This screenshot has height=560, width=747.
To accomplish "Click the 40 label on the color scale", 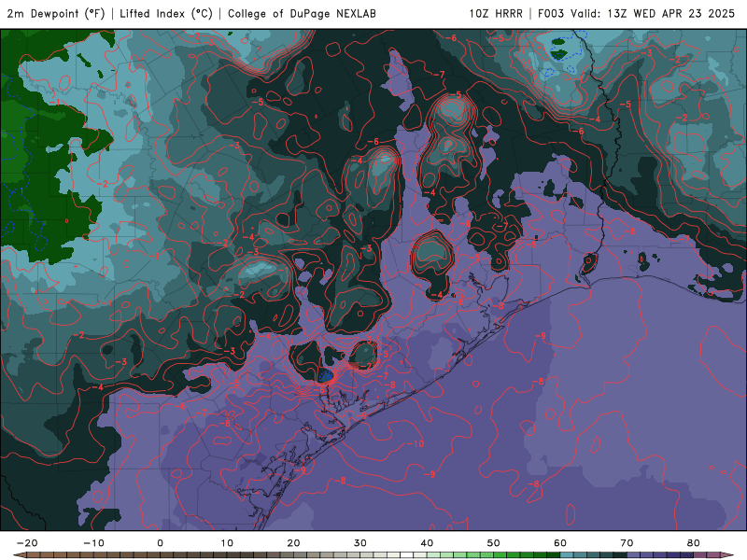I will [427, 543].
